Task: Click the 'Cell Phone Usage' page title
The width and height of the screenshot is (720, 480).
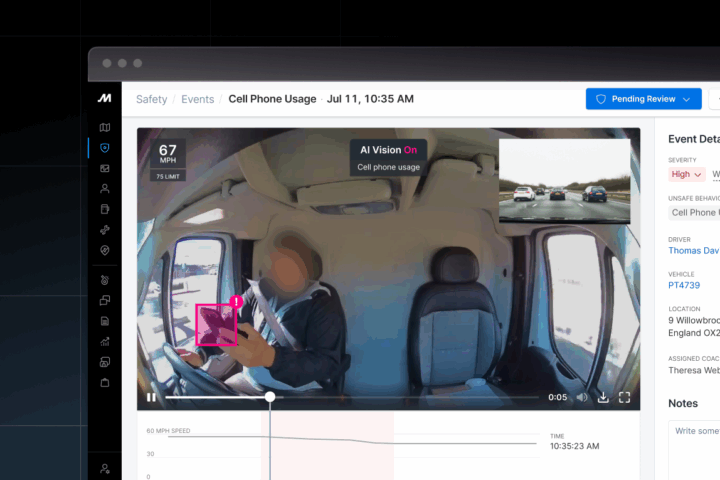Action: click(272, 99)
